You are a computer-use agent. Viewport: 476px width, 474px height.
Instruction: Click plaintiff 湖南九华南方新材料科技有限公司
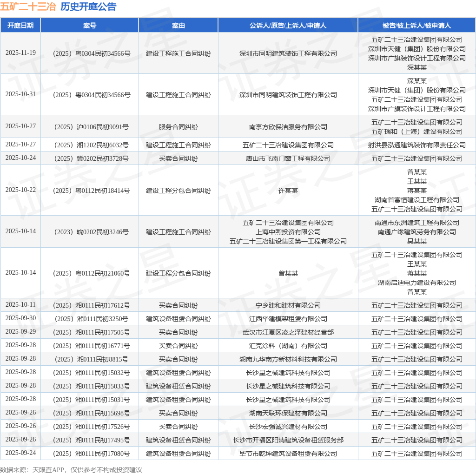[288, 359]
